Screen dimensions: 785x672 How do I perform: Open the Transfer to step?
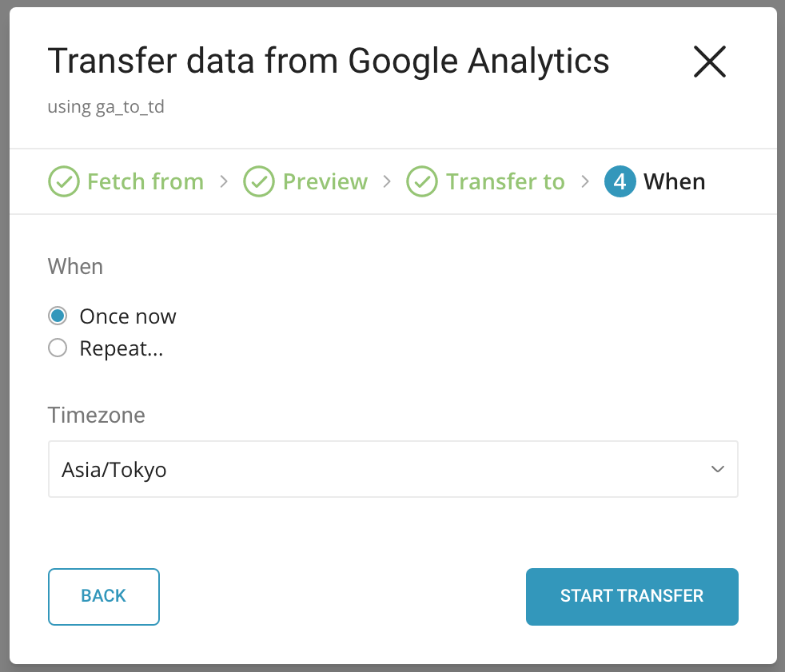pos(505,182)
